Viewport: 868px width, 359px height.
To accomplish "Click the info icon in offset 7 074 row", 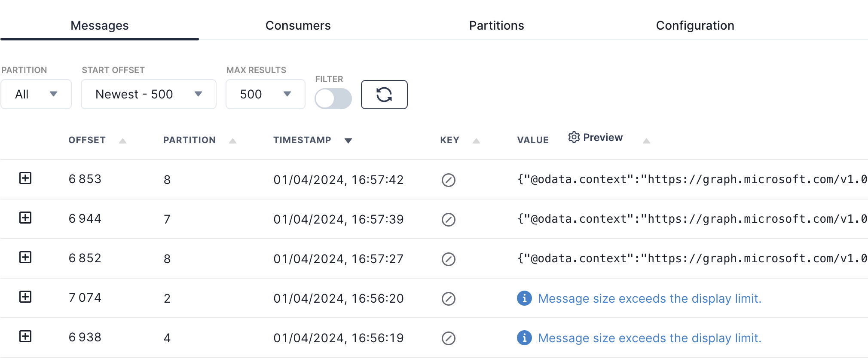I will tap(524, 298).
